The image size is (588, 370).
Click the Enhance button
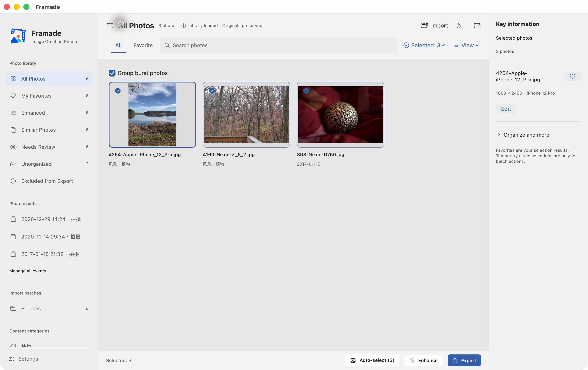coord(423,360)
